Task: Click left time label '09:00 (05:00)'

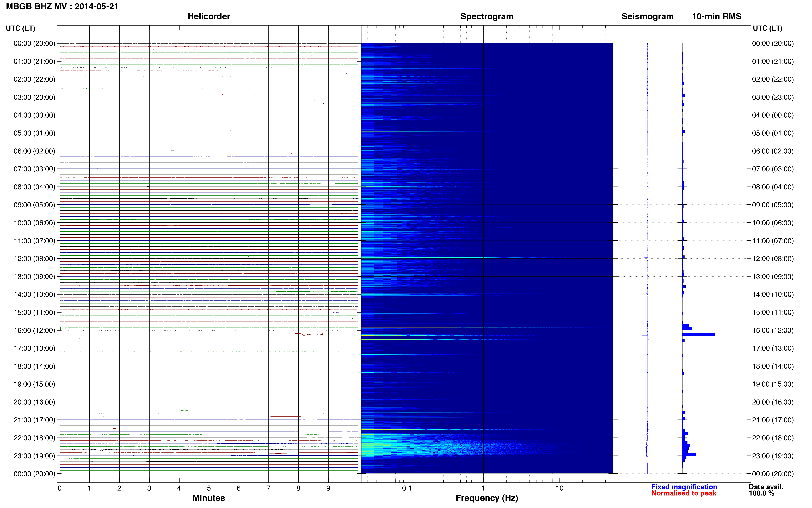Action: tap(34, 205)
